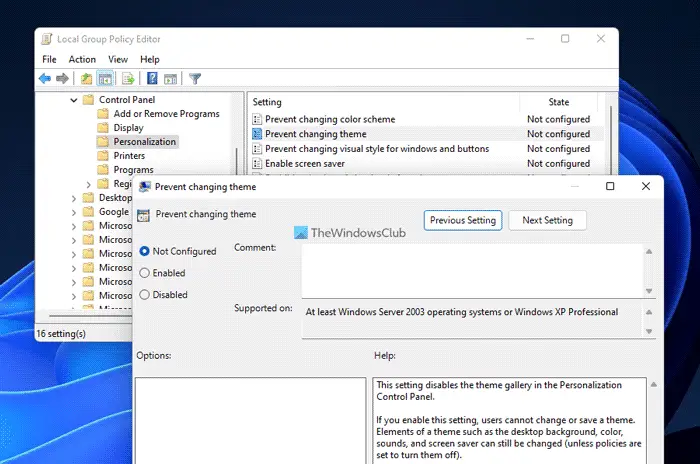Viewport: 700px width, 464px height.
Task: Select the Enabled radio button
Action: [146, 273]
